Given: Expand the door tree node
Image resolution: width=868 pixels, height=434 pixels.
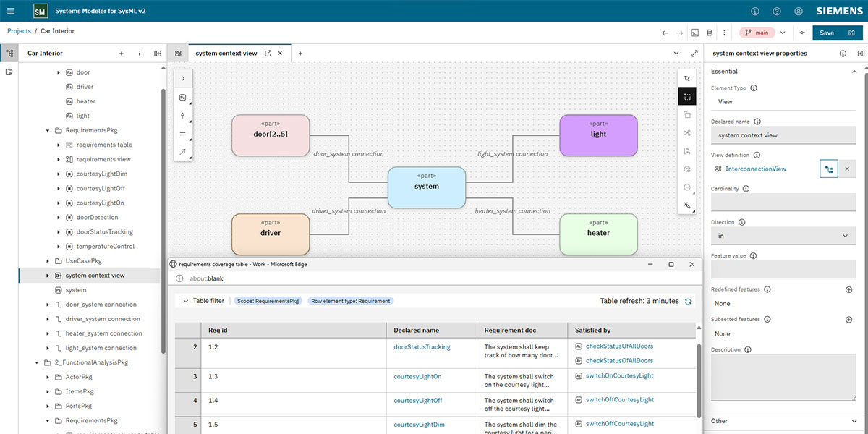Looking at the screenshot, I should [58, 72].
